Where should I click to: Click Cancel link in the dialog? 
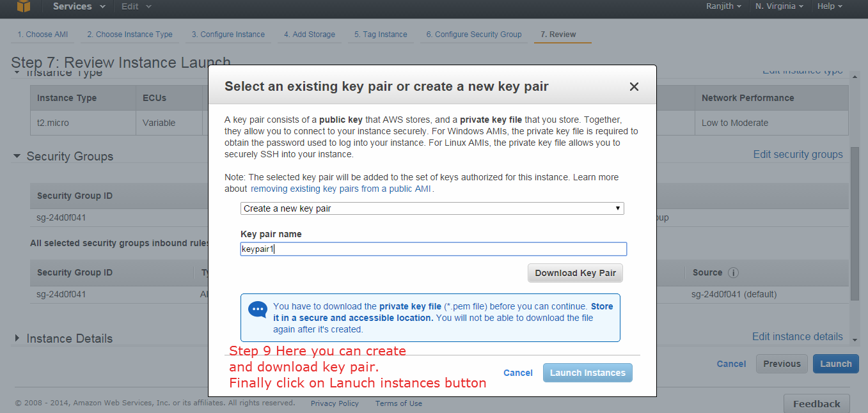click(x=518, y=373)
